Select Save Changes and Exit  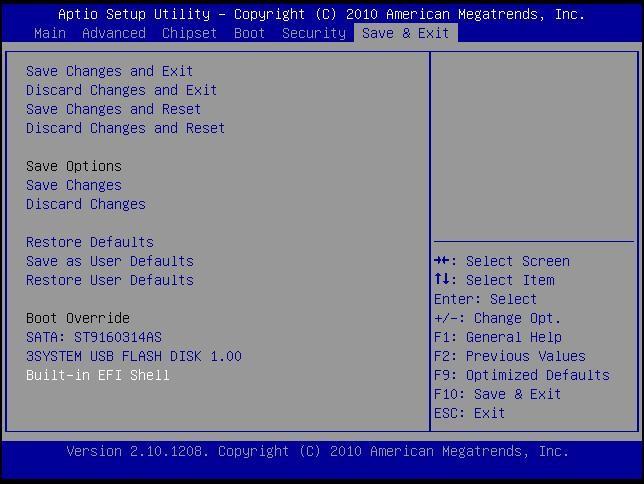point(109,71)
